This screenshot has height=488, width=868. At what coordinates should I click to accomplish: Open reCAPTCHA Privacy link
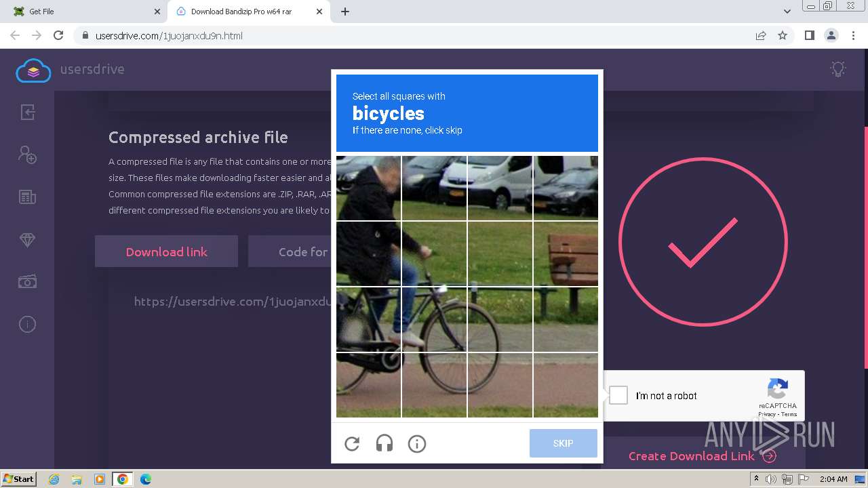(766, 414)
